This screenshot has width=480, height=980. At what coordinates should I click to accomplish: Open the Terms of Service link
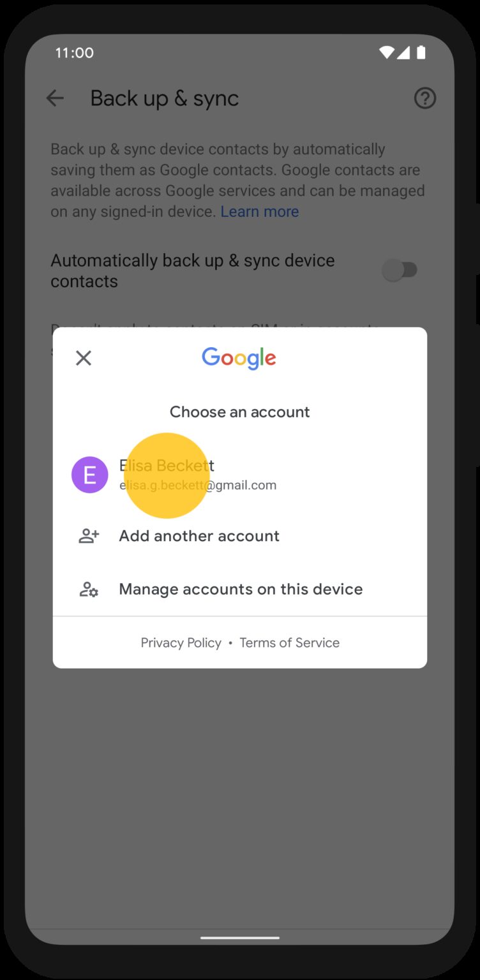290,642
